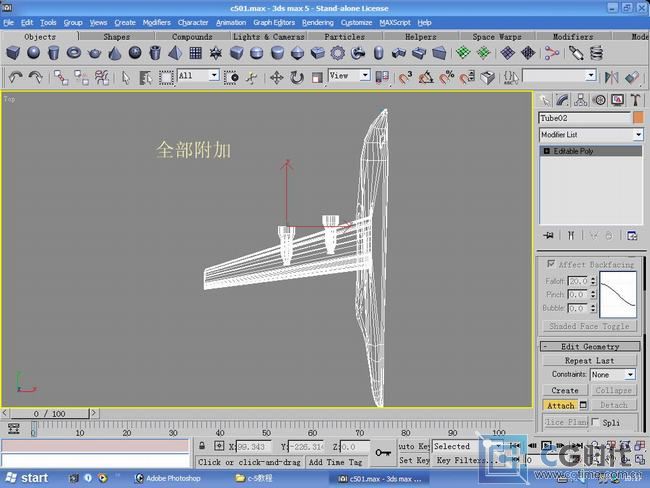Click the Add Time Tag field
This screenshot has width=650, height=488.
(x=335, y=462)
